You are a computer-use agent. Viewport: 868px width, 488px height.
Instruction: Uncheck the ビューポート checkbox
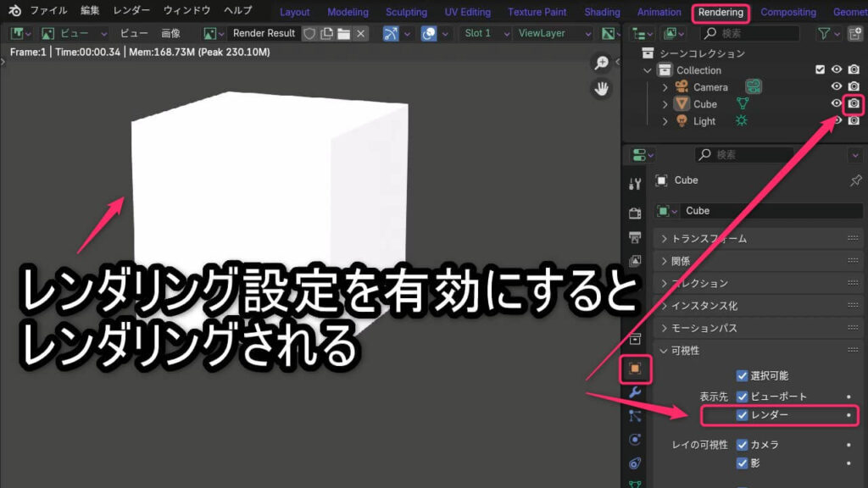click(742, 396)
